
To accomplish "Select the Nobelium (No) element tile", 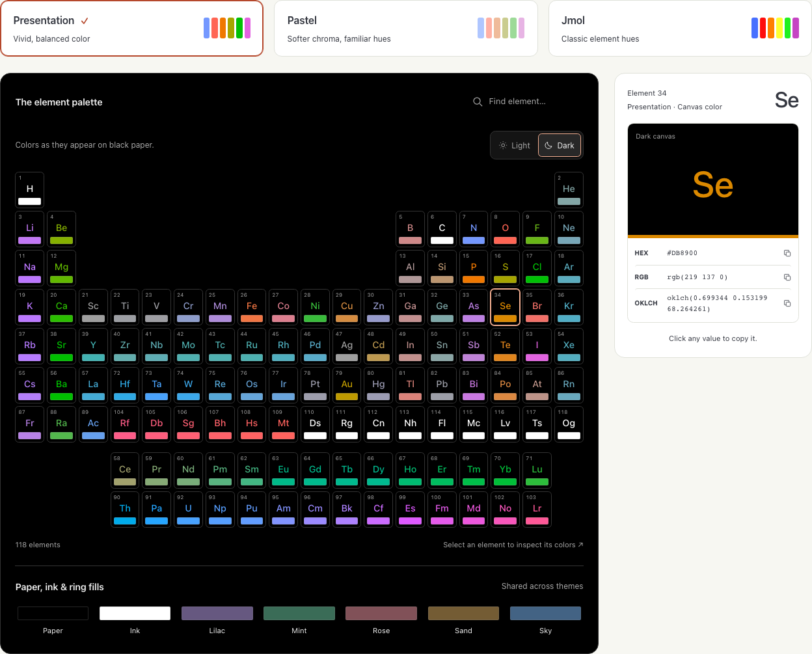I will [506, 510].
